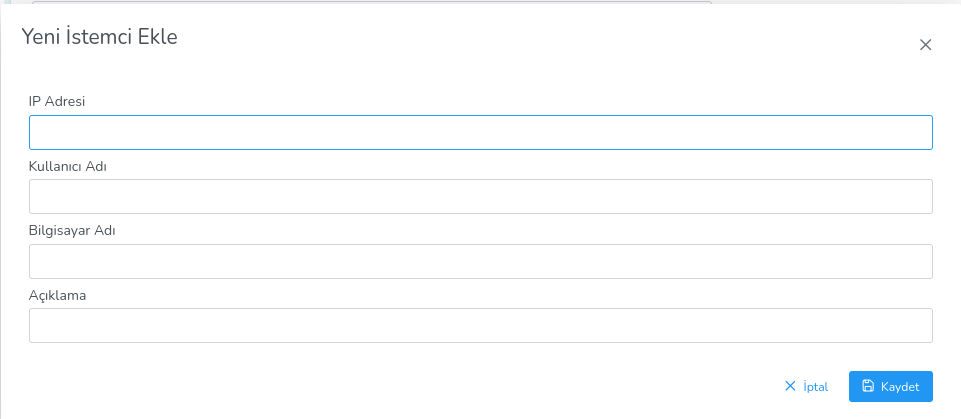Select the Bilgisayar Adı text box
The height and width of the screenshot is (419, 961).
(x=480, y=262)
